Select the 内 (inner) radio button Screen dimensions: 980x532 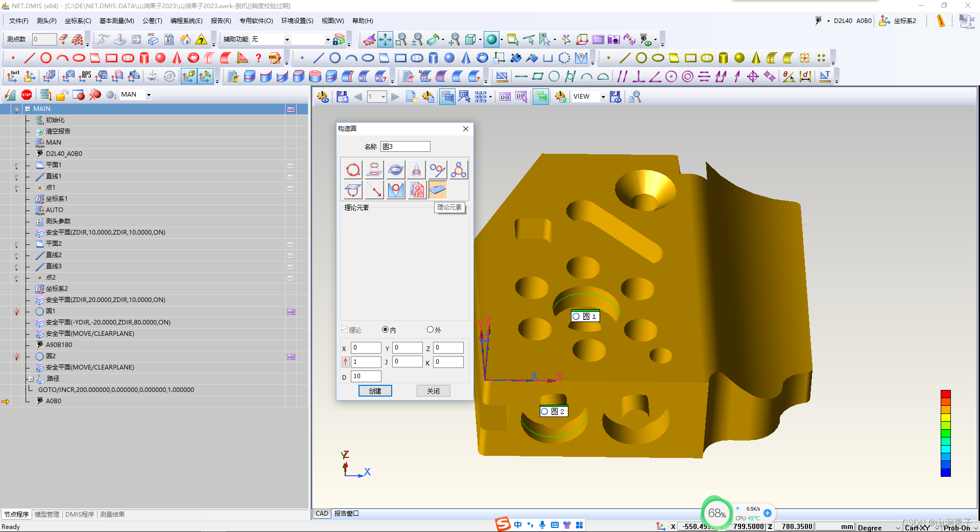tap(385, 330)
